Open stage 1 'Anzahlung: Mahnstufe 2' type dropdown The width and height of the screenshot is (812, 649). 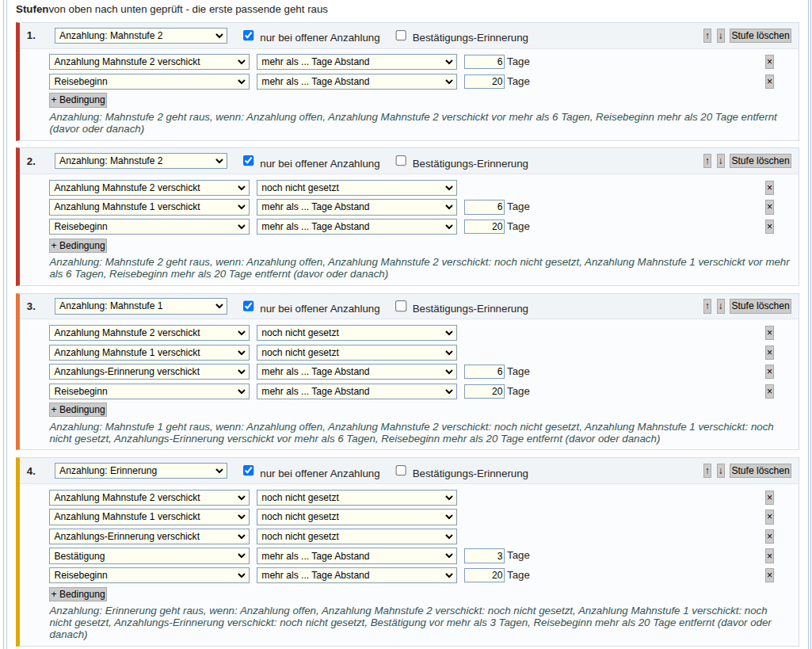point(141,36)
